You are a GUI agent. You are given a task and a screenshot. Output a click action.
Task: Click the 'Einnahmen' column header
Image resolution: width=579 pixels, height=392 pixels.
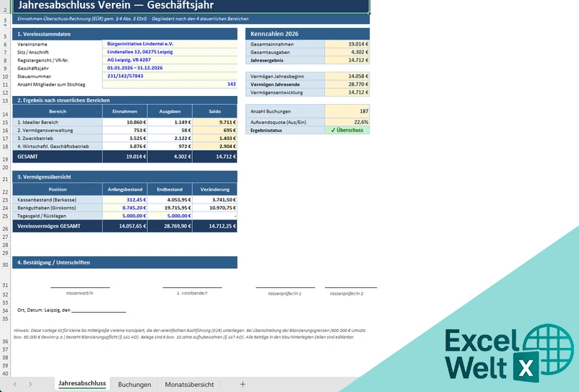(125, 111)
